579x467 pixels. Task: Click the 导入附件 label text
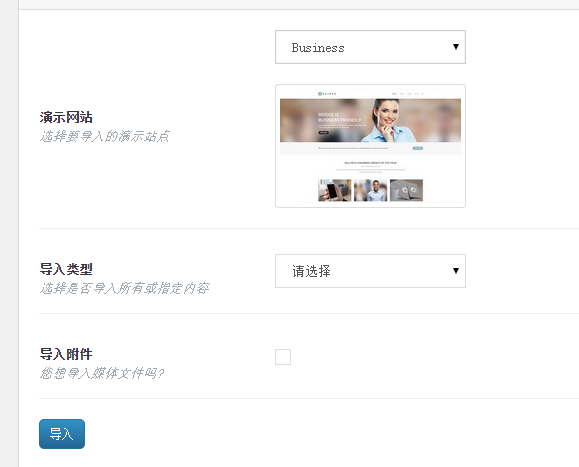point(66,354)
